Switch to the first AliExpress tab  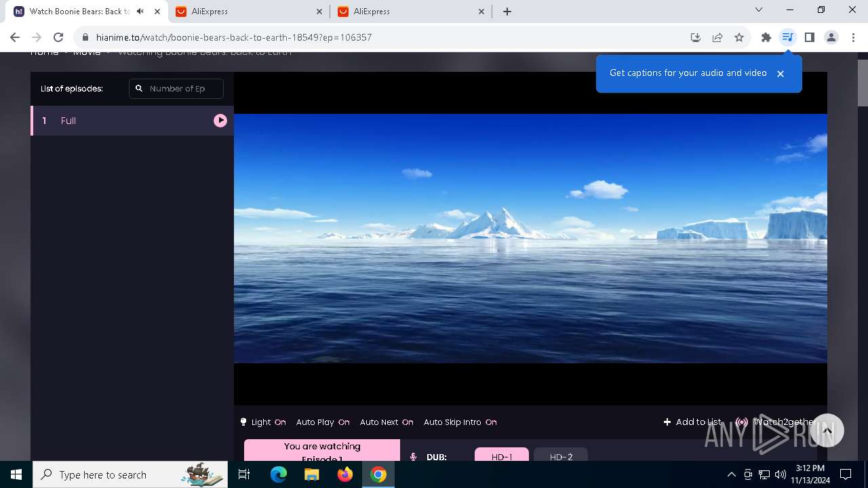click(250, 12)
